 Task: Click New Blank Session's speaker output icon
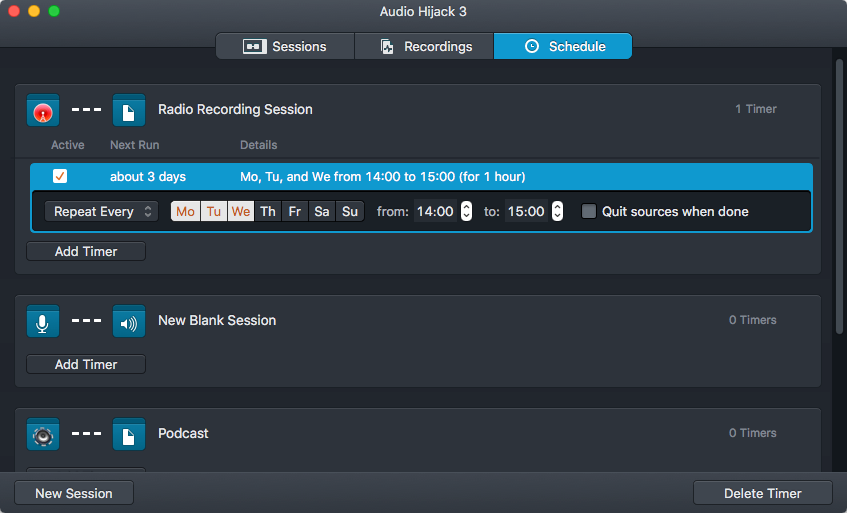coord(129,321)
